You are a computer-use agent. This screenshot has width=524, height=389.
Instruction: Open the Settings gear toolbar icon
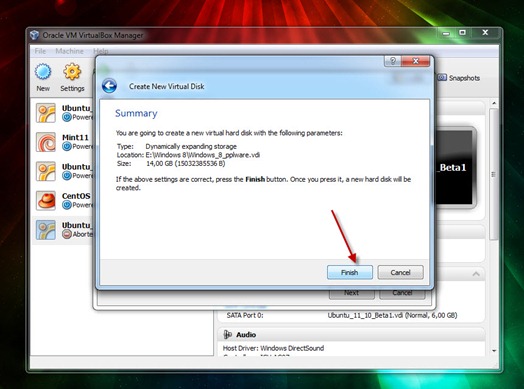coord(72,77)
